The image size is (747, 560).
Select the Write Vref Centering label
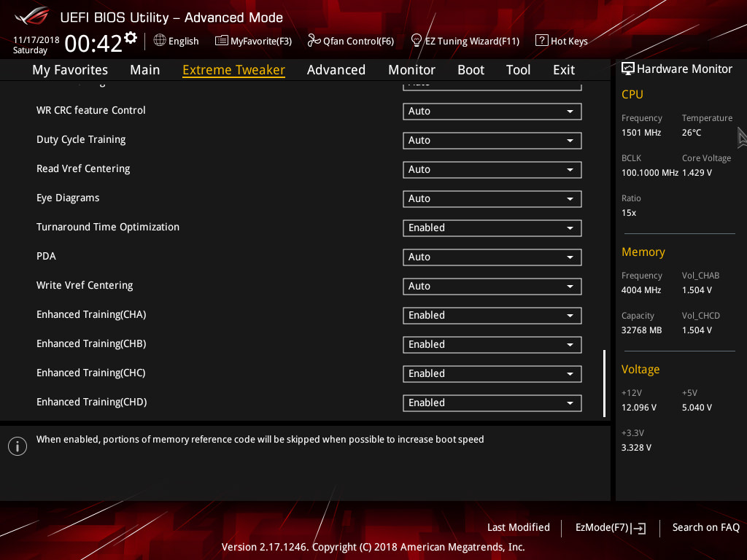[x=85, y=285]
